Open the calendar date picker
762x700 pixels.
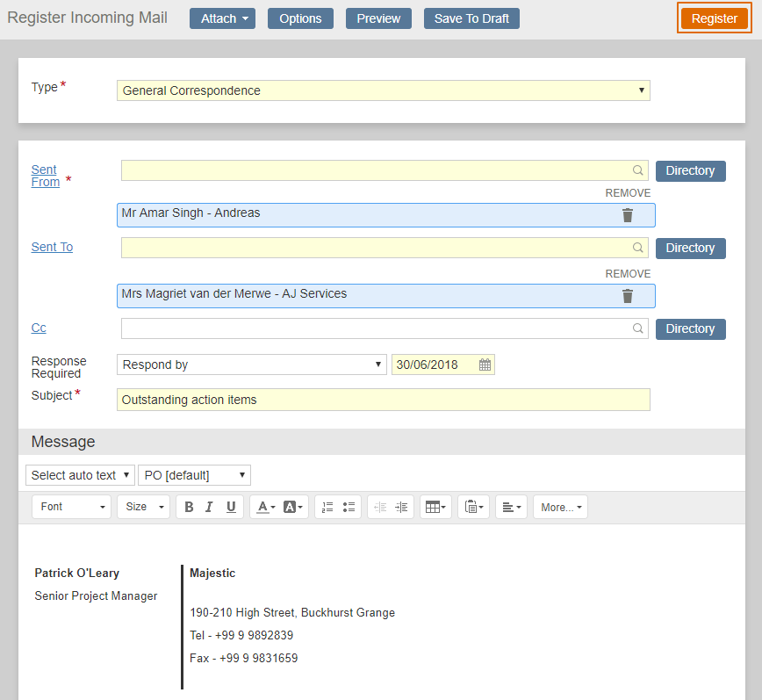pyautogui.click(x=485, y=364)
